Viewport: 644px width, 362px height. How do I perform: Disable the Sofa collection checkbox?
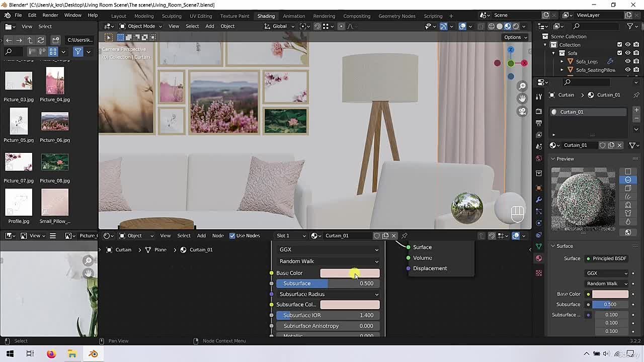coord(620,53)
